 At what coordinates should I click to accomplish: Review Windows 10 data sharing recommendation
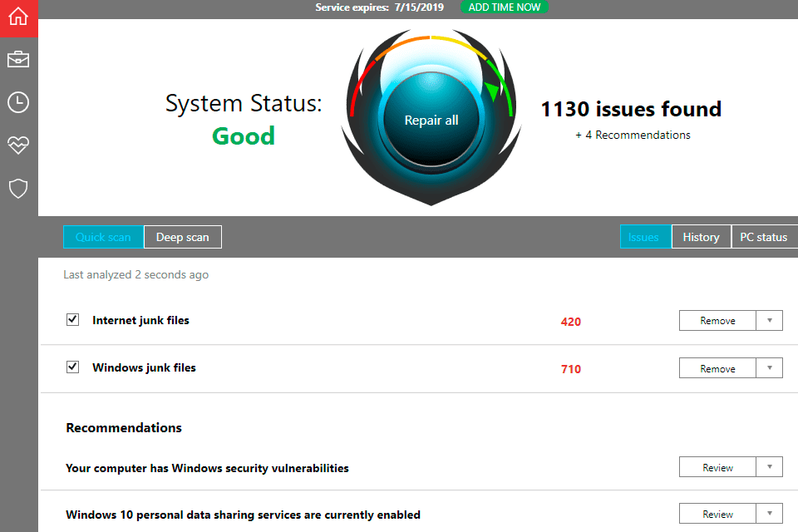click(x=717, y=514)
